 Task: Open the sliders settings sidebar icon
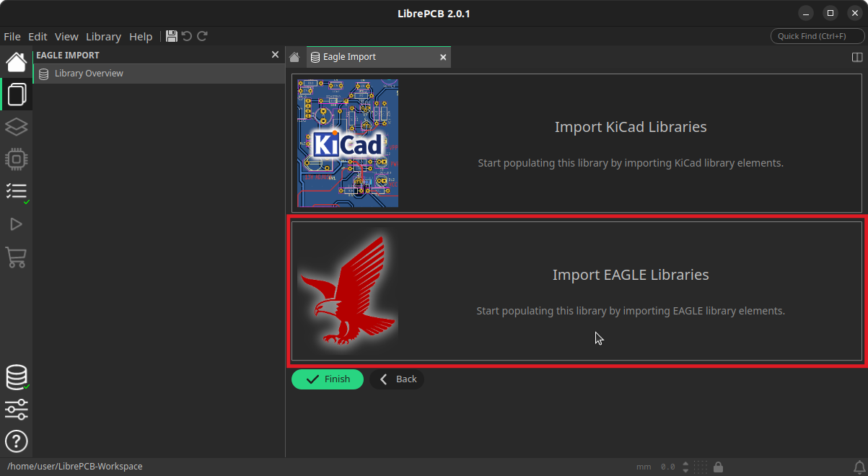[x=16, y=410]
